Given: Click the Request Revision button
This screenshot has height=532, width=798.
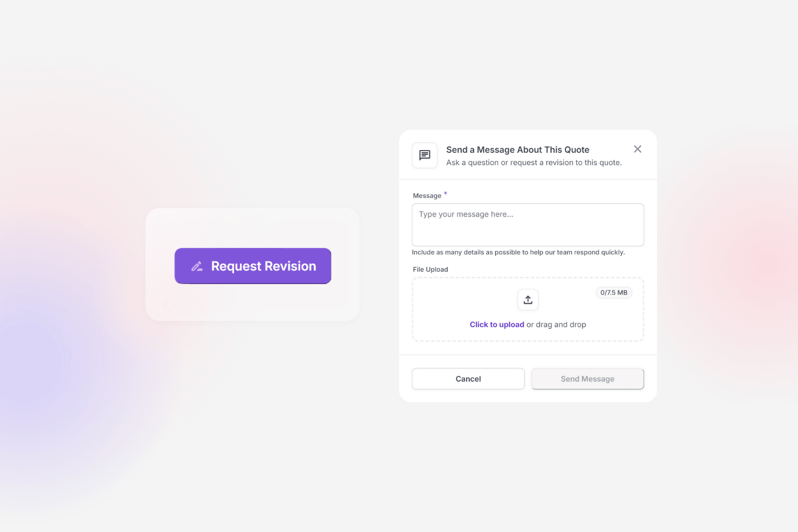Looking at the screenshot, I should (x=253, y=266).
